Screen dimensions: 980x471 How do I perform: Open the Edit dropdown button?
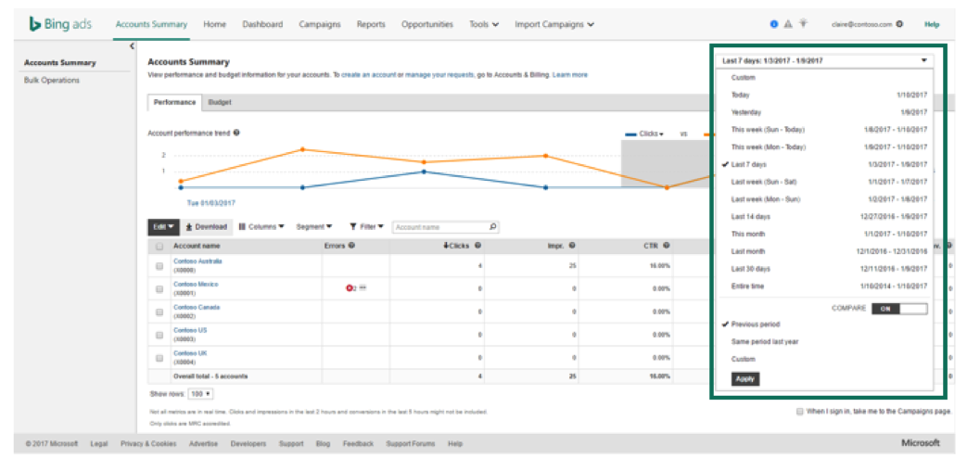163,227
